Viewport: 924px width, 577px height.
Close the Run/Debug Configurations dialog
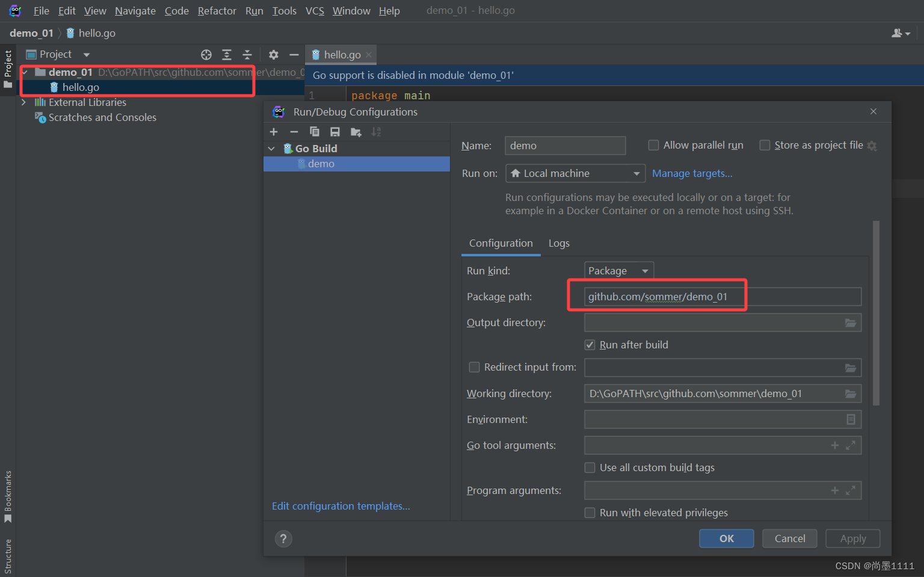coord(873,111)
